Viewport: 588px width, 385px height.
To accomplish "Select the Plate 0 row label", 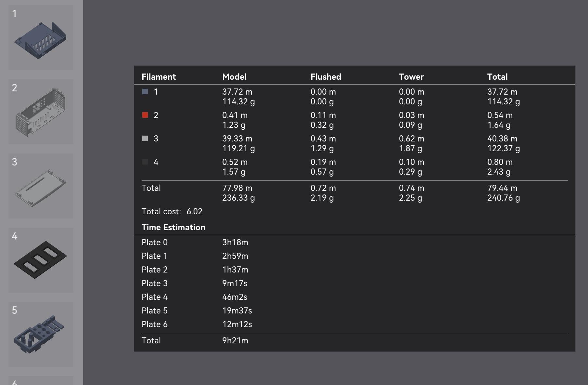I will pos(155,242).
